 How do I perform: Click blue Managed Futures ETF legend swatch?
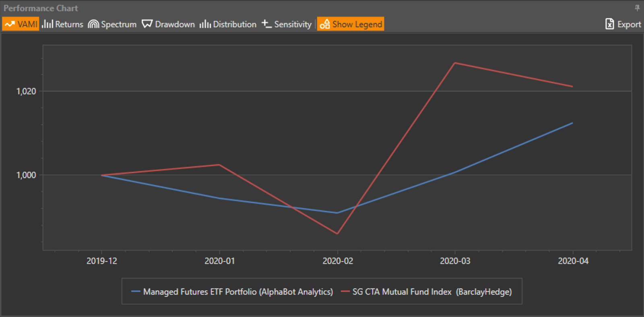click(x=136, y=292)
